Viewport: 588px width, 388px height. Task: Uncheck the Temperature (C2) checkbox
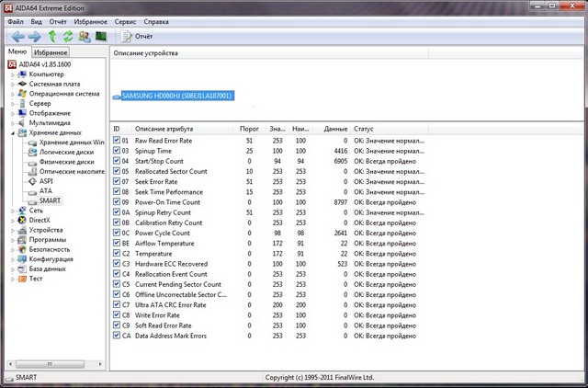tap(117, 253)
